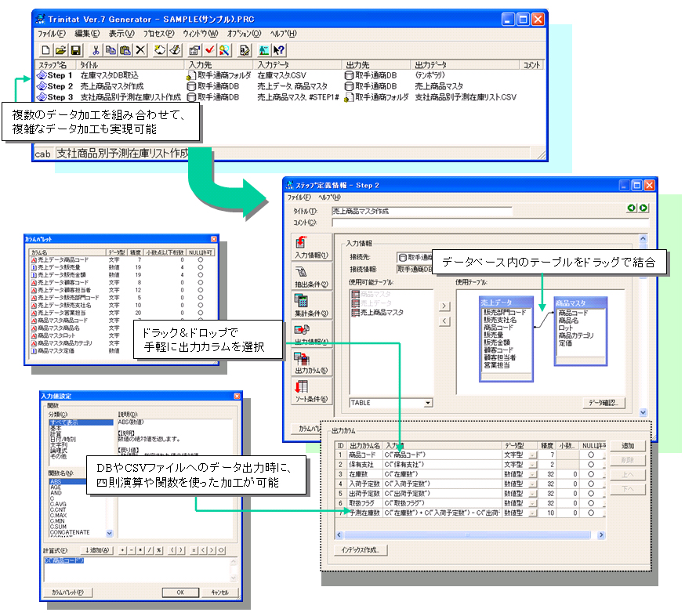Click the output column table horizontal scrollbar

(x=470, y=535)
